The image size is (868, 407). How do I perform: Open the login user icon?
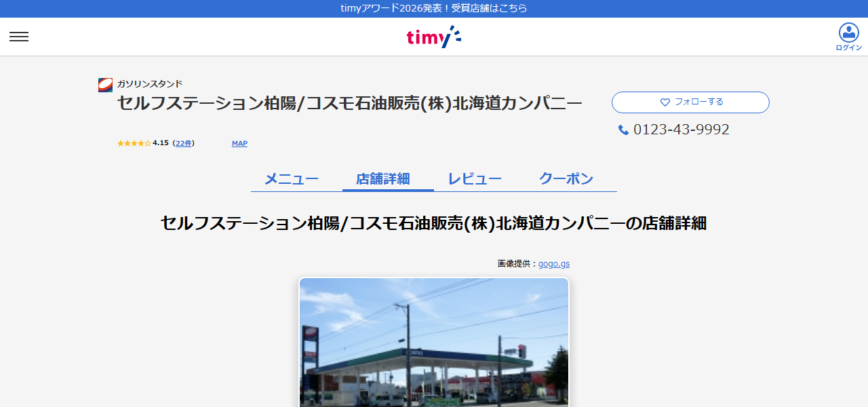[848, 37]
